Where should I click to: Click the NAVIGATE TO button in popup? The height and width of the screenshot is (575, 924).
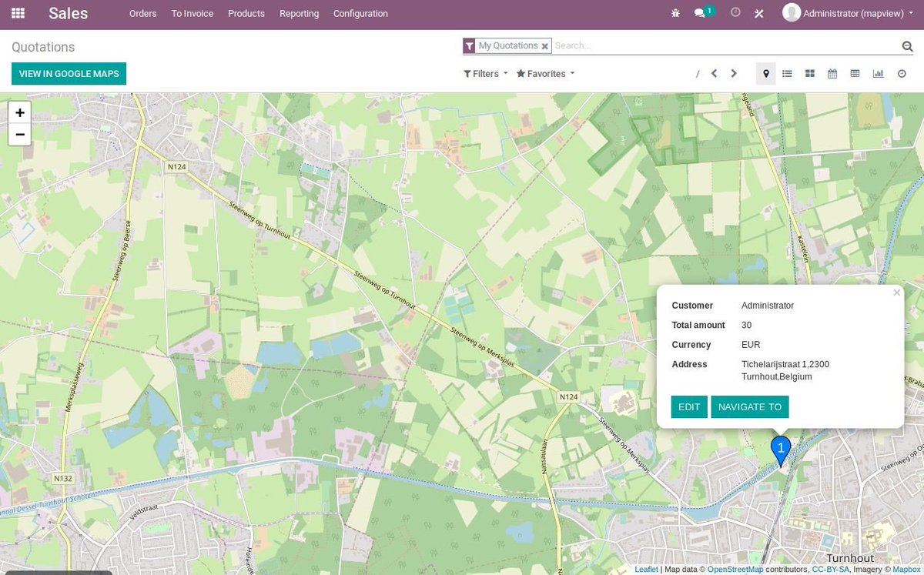point(749,406)
